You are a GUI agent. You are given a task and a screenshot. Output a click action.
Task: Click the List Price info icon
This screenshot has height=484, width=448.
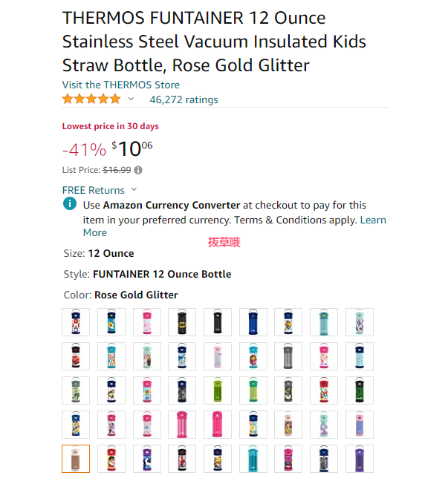pos(138,170)
